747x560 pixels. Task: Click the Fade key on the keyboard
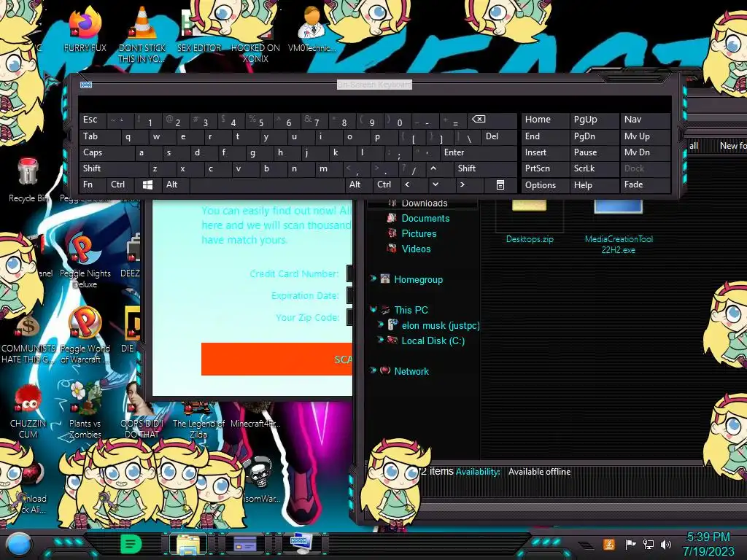645,184
